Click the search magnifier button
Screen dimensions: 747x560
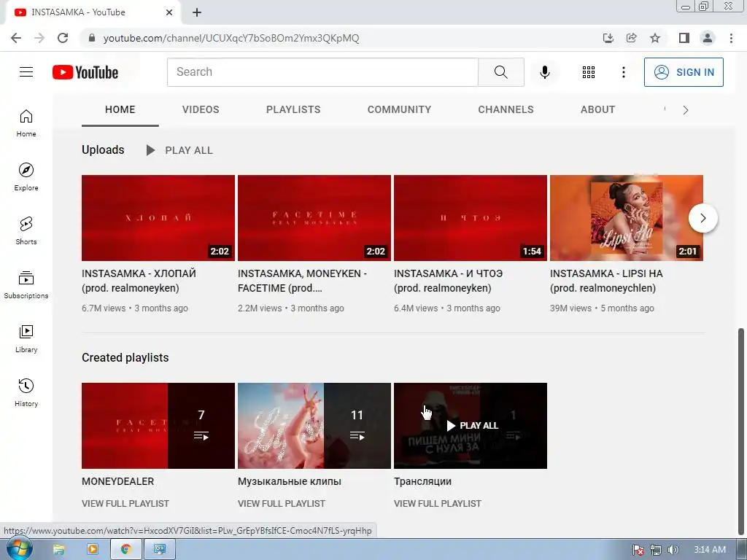[x=500, y=72]
